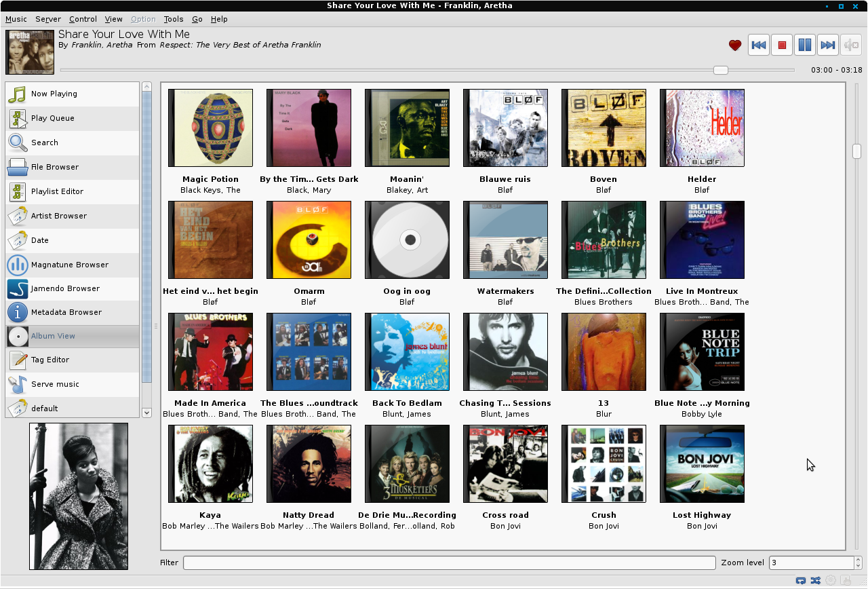This screenshot has width=868, height=589.
Task: Select Search in the sidebar
Action: (72, 142)
